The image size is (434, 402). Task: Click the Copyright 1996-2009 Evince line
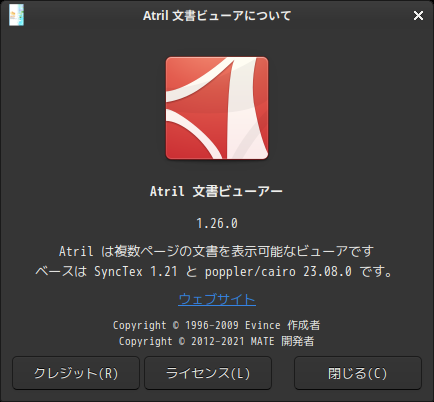(216, 325)
